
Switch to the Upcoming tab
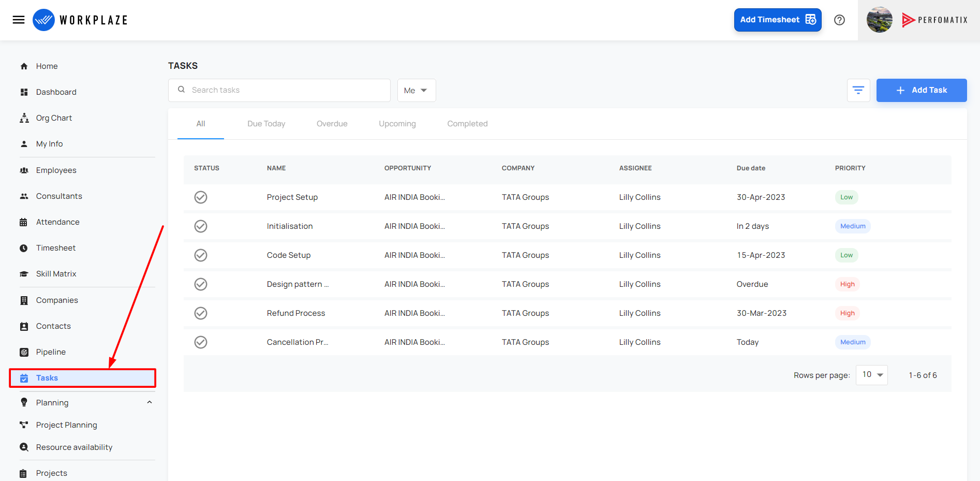point(397,124)
